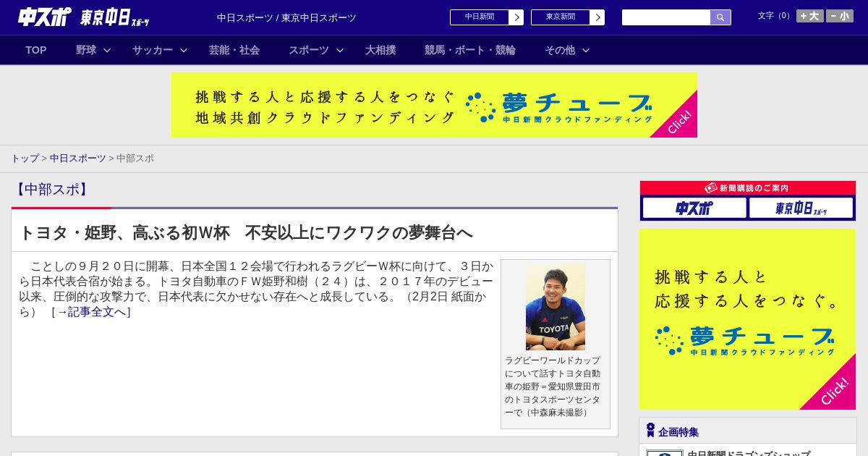Screen dimensions: 868x456
Task: Click the photo of 姫野 in the Toyota jersey
Action: pyautogui.click(x=556, y=307)
